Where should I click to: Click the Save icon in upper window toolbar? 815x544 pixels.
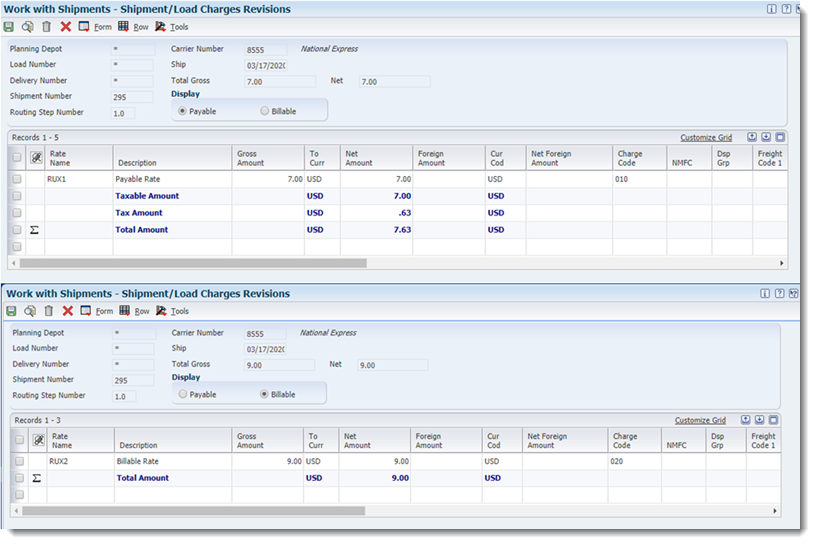[x=9, y=27]
